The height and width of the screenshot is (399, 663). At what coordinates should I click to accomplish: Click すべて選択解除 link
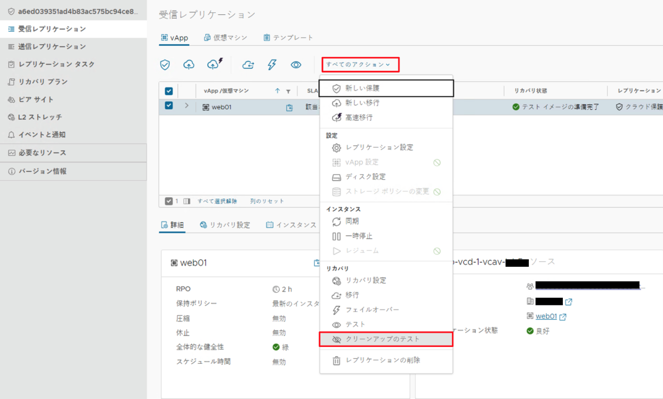coord(217,201)
